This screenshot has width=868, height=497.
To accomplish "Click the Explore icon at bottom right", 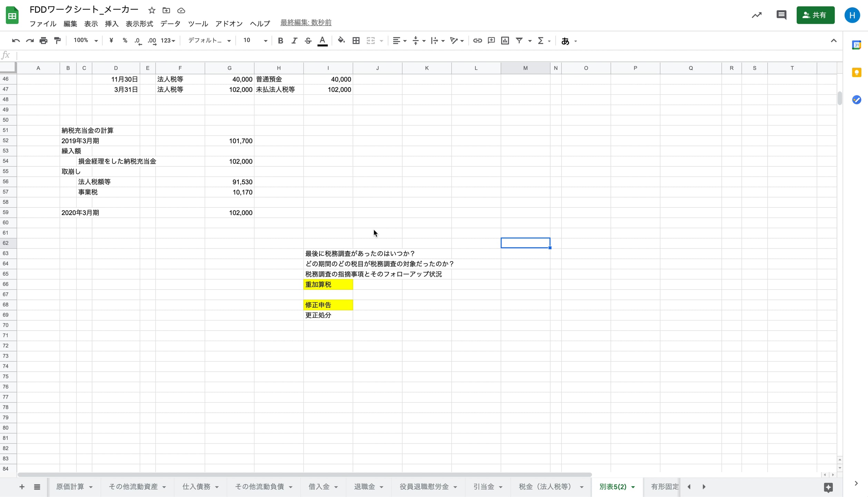I will [828, 487].
